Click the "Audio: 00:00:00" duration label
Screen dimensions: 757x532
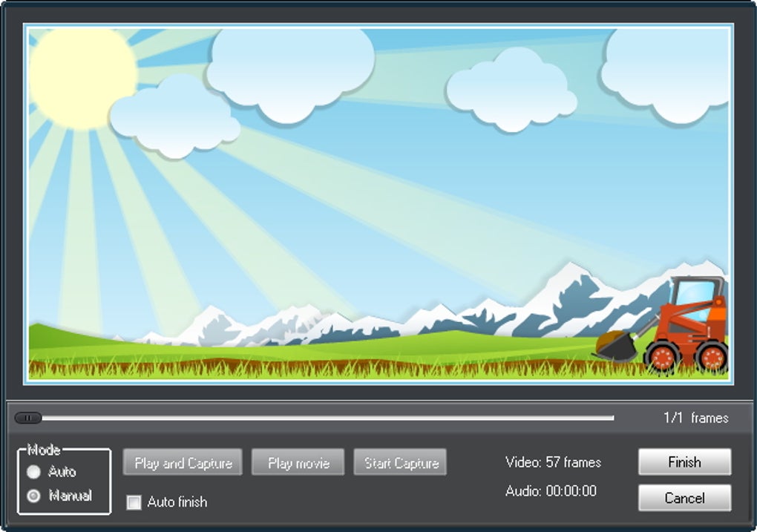point(551,491)
